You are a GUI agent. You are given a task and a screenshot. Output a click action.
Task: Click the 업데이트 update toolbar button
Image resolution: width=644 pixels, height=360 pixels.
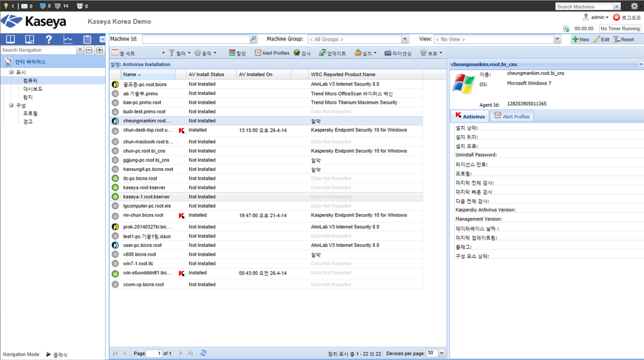tap(332, 53)
